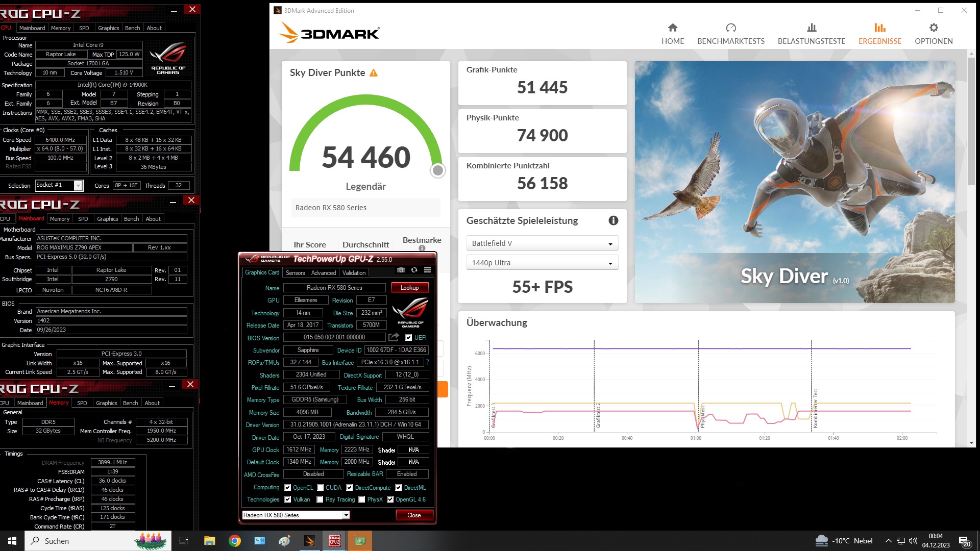Click the Windows Suchen search box
The width and height of the screenshot is (980, 551).
(97, 541)
